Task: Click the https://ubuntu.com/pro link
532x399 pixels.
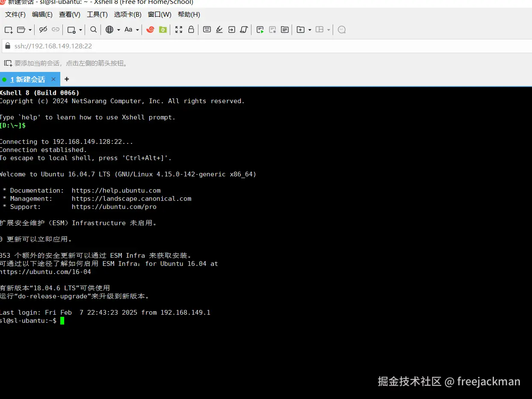Action: coord(114,207)
